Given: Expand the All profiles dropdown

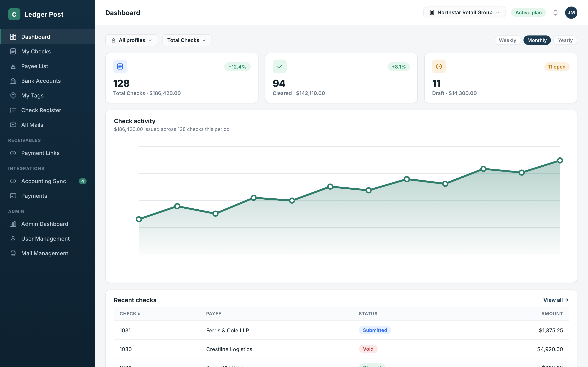Looking at the screenshot, I should [132, 40].
